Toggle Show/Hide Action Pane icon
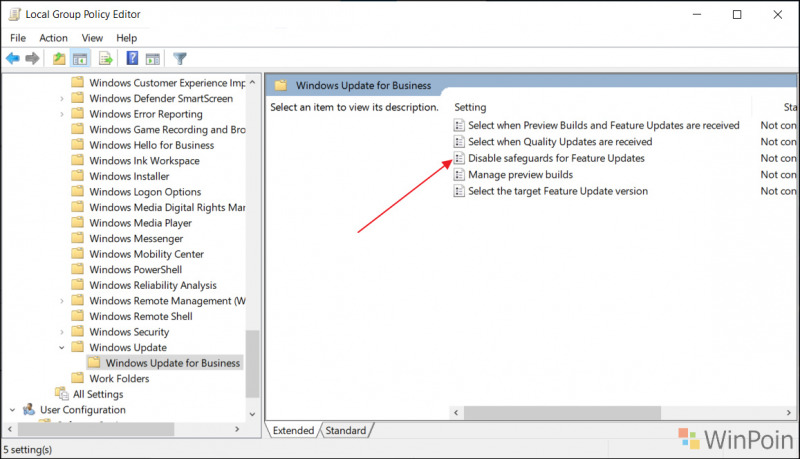 (153, 59)
